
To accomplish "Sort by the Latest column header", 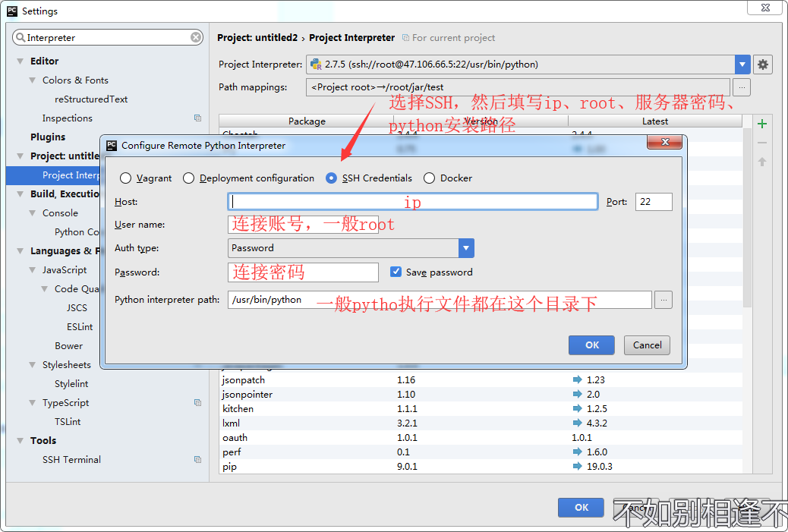I will (x=655, y=121).
